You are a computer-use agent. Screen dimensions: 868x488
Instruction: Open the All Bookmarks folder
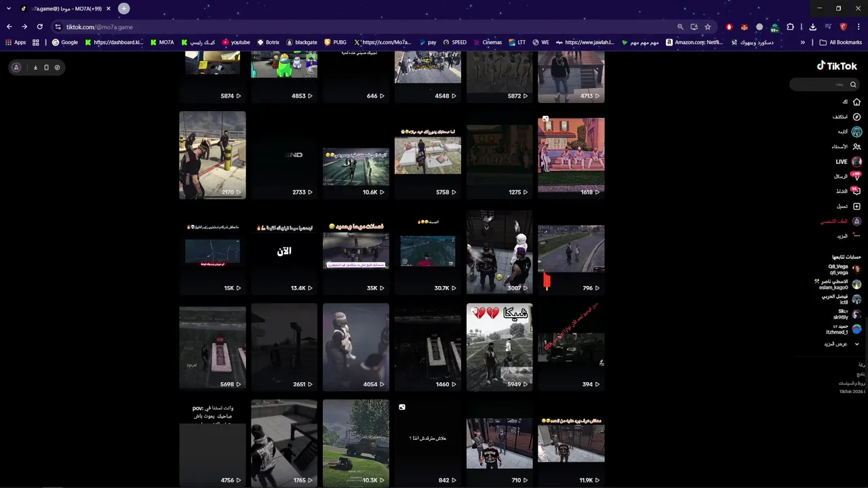(840, 42)
